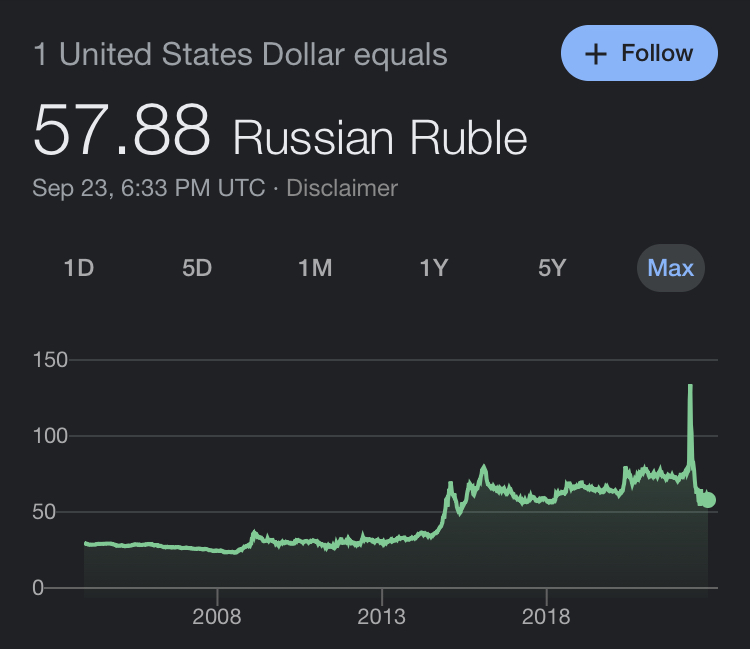The height and width of the screenshot is (649, 750).
Task: Select the Max range tab
Action: [x=670, y=268]
